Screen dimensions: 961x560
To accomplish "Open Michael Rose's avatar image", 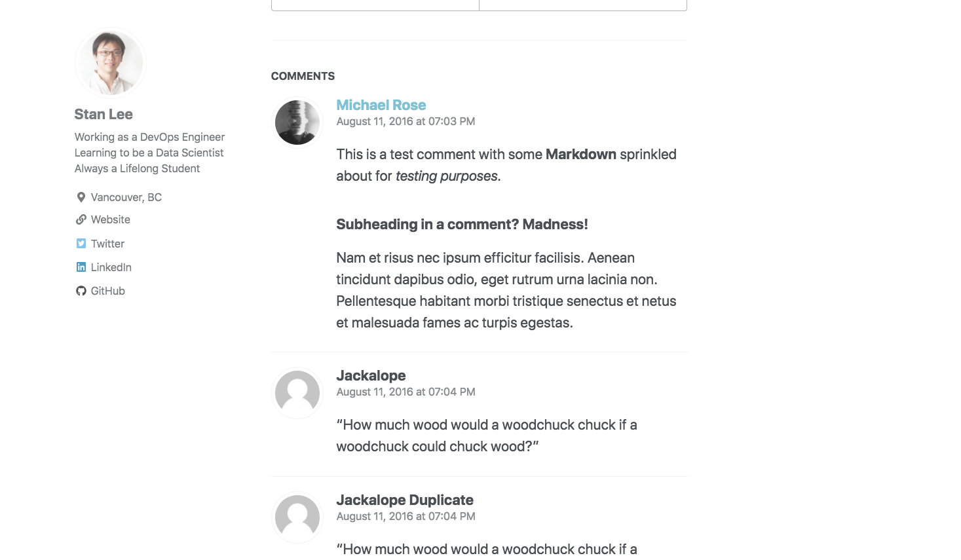I will [297, 122].
